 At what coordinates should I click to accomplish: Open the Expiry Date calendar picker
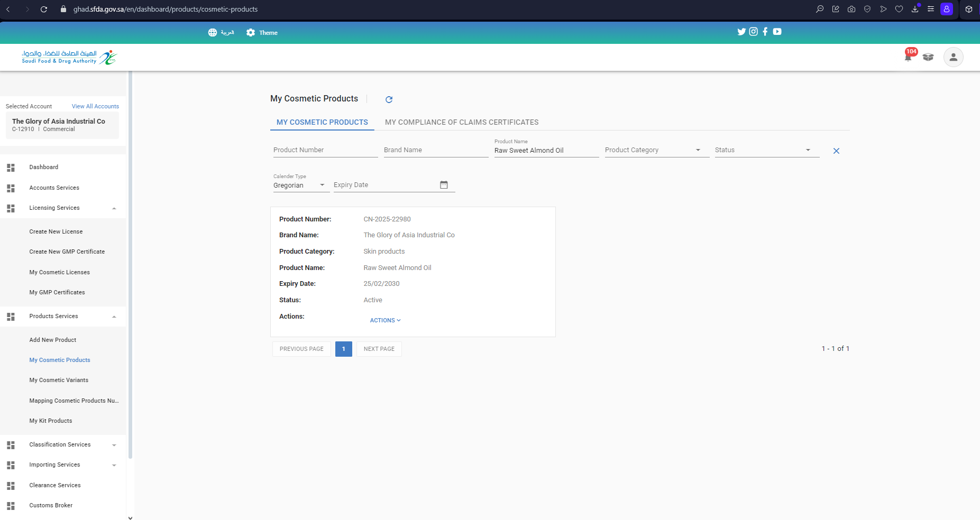coord(444,185)
